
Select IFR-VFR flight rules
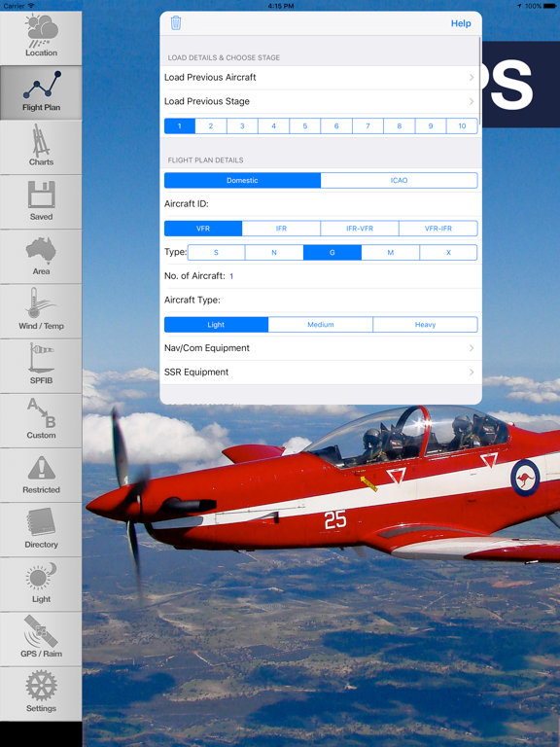pyautogui.click(x=360, y=229)
